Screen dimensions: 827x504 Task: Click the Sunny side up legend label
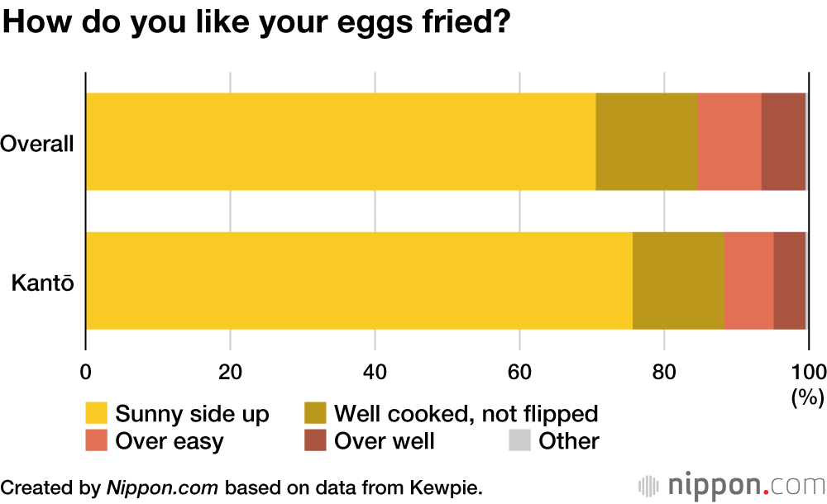coord(192,413)
